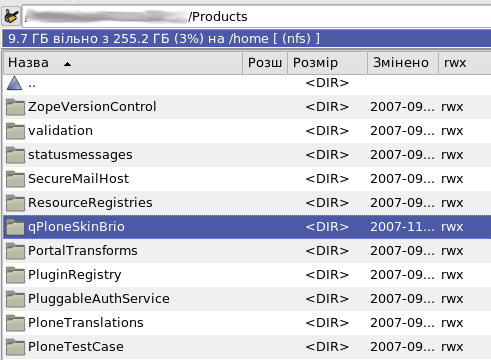Select the PluggableAuthService folder name
491x360 pixels.
tap(99, 299)
